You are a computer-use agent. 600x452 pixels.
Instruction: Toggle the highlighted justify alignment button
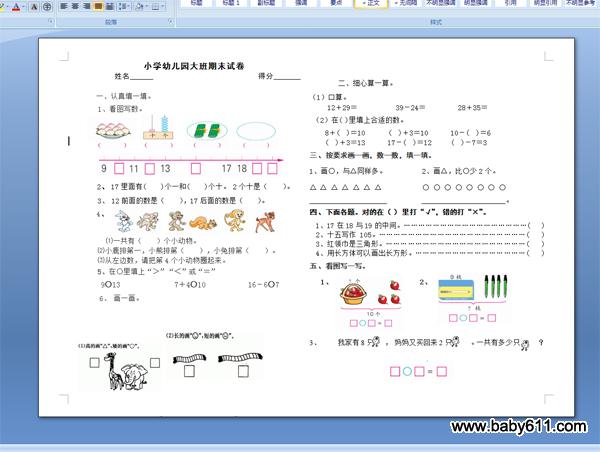98,6
